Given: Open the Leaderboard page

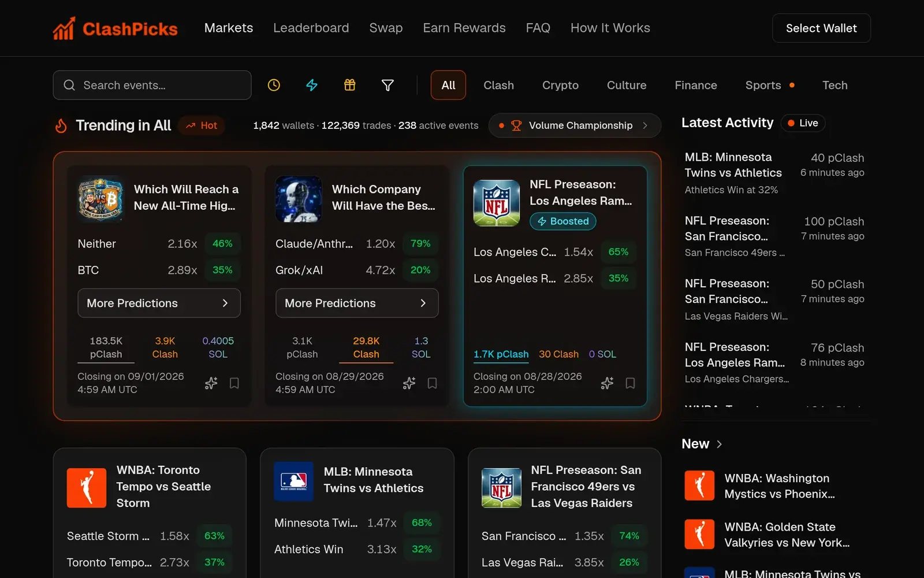Looking at the screenshot, I should 311,28.
